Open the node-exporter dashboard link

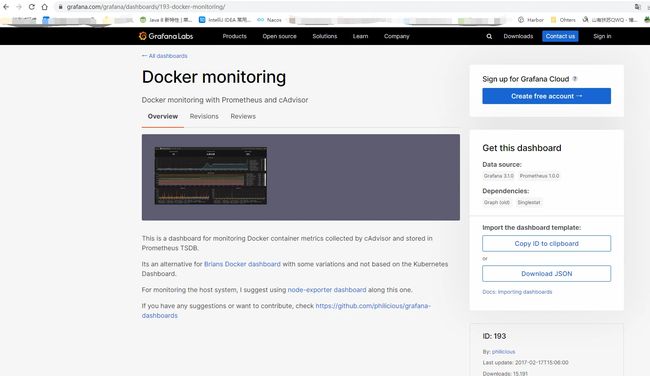(327, 290)
